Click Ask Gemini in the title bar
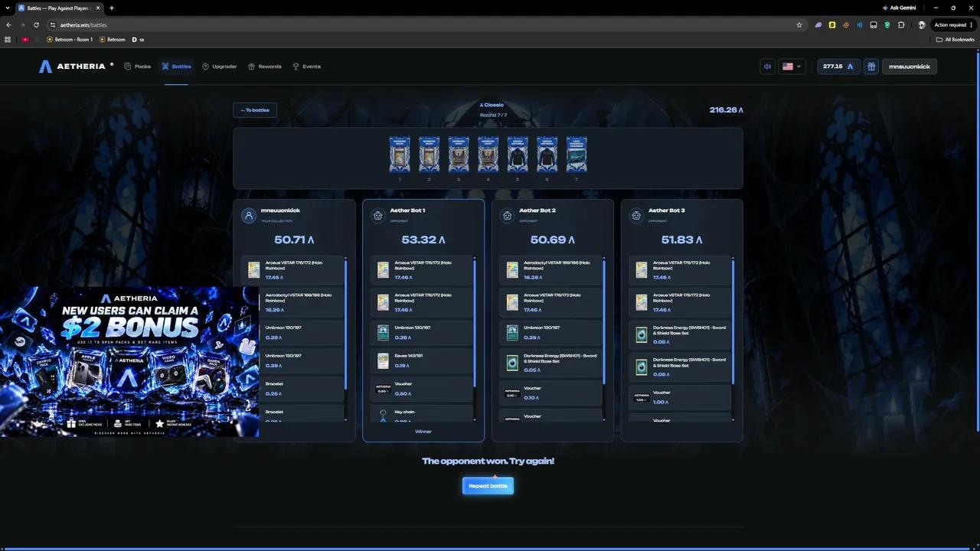 click(x=900, y=8)
